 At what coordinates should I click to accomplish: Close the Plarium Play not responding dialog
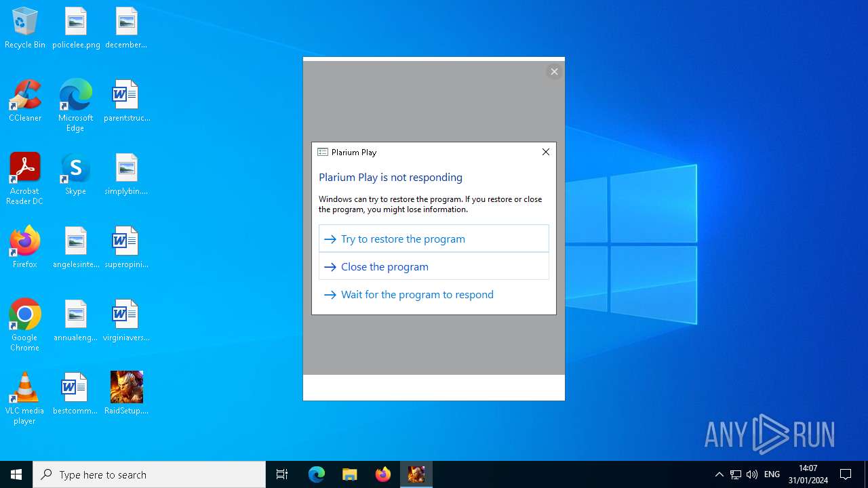pos(546,152)
